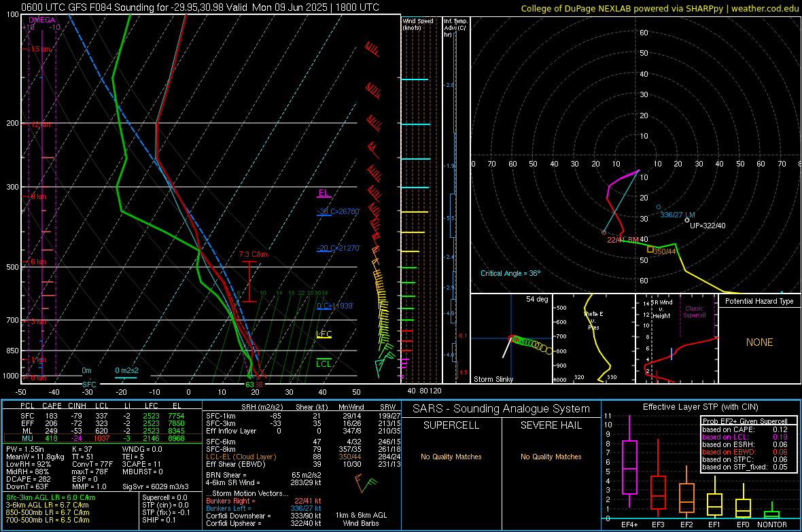
Task: Click the 'SARS - Sounding Analogue System' header
Action: [502, 409]
